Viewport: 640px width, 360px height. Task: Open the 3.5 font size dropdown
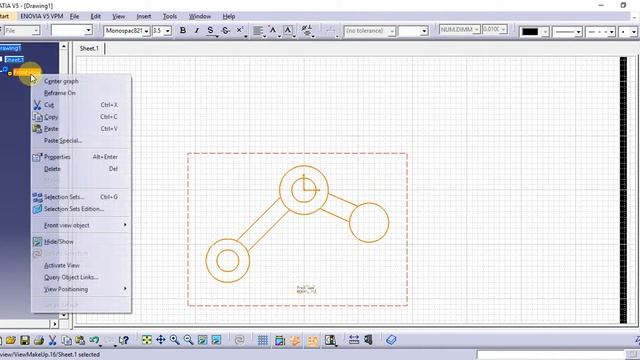point(167,31)
